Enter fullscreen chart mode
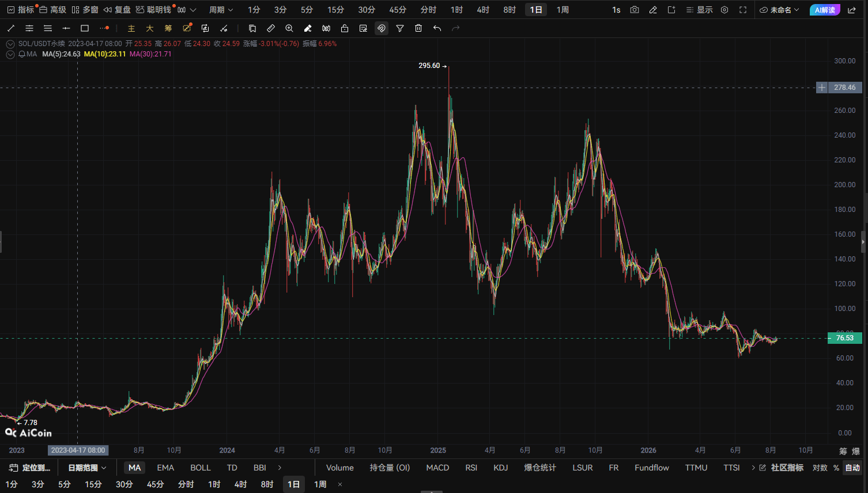Image resolution: width=868 pixels, height=493 pixels. point(743,10)
